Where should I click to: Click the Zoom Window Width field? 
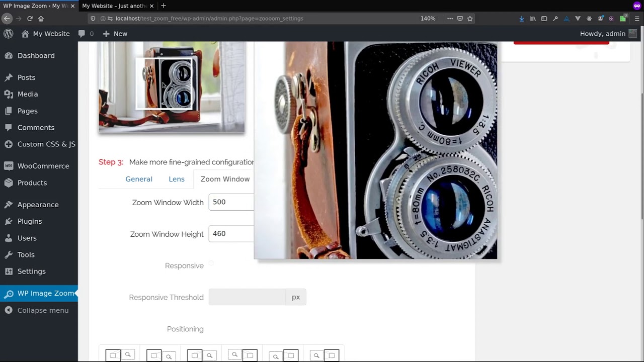[231, 202]
